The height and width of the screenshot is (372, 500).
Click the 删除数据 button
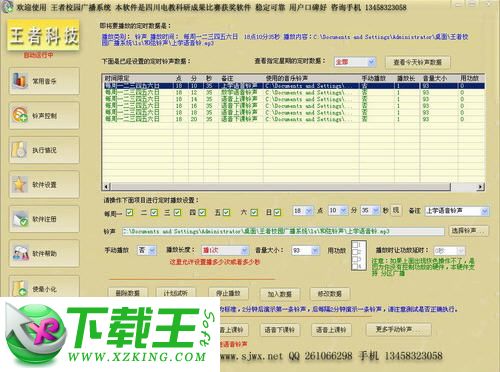pos(128,293)
